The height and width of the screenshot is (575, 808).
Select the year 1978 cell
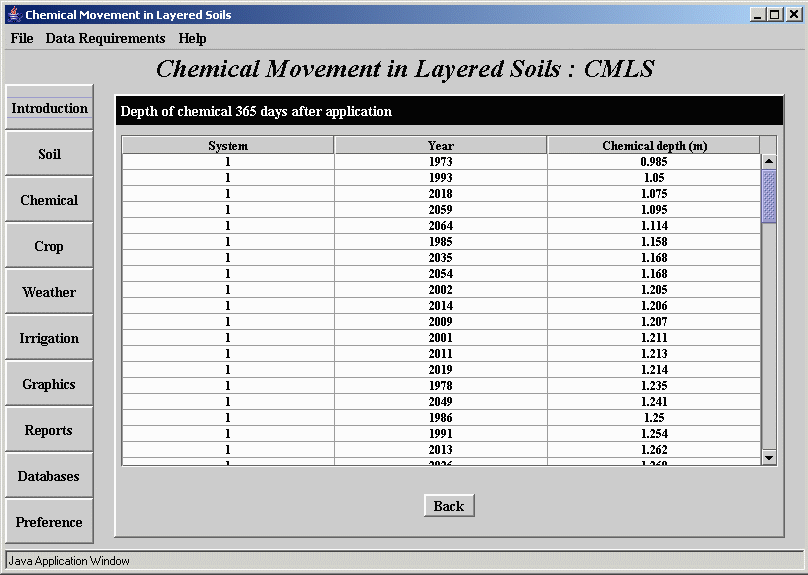(441, 385)
